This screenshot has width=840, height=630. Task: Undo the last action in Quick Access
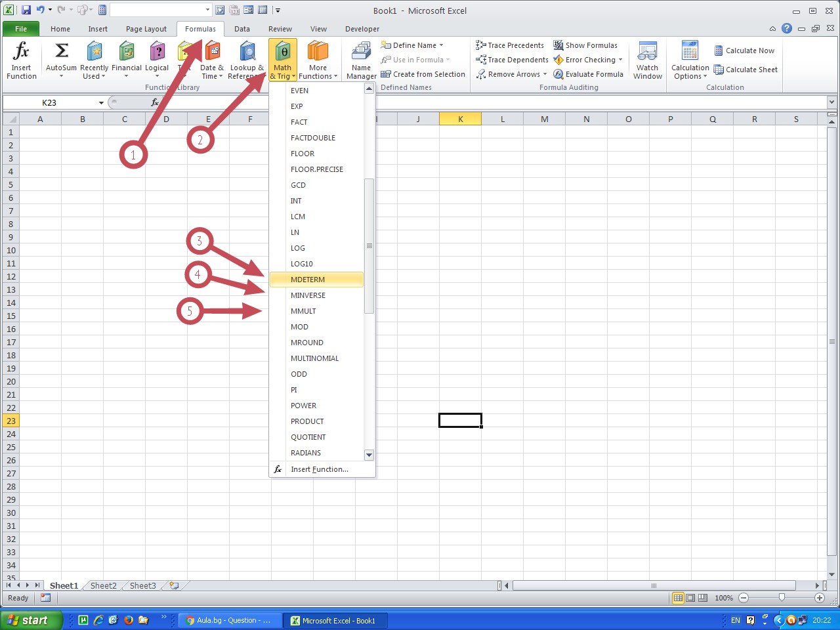pos(41,10)
